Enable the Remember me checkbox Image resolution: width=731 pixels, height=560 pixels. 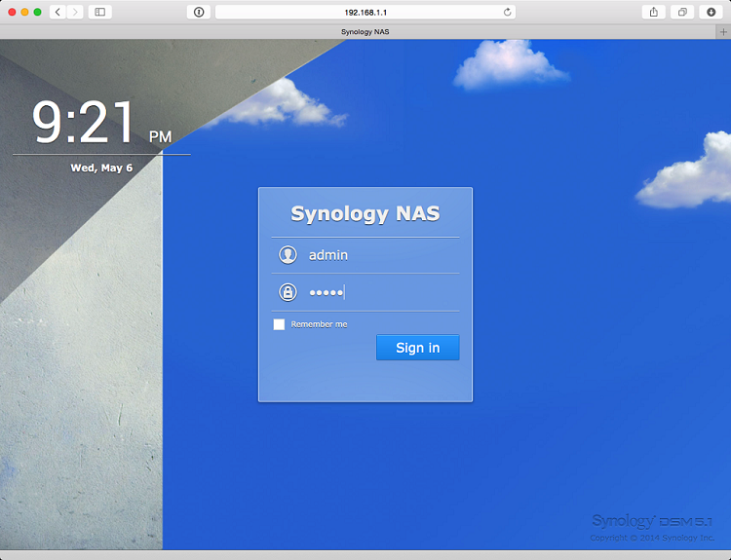coord(279,324)
